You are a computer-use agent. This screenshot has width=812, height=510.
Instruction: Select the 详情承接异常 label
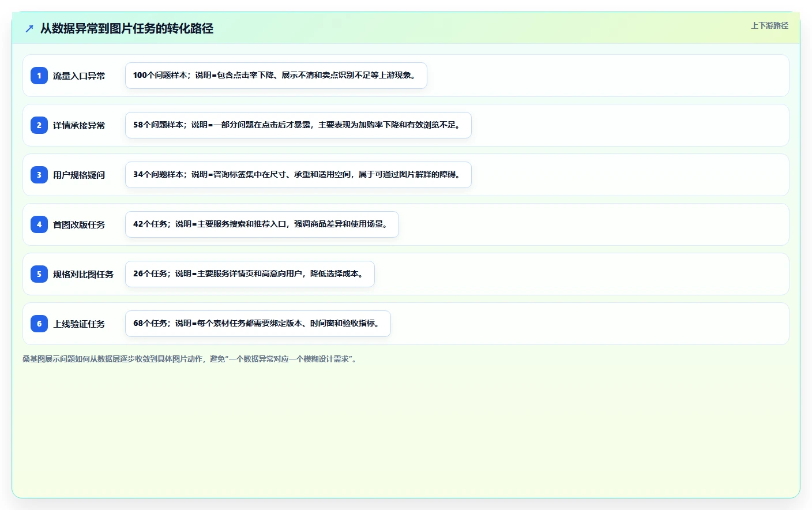[79, 125]
